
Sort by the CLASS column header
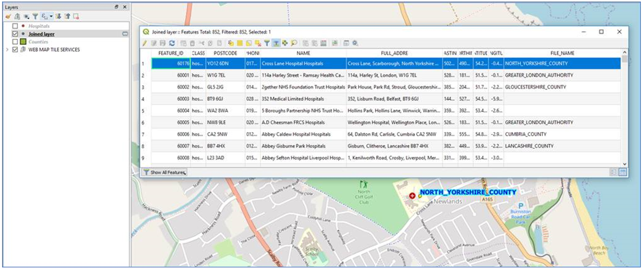pos(198,53)
